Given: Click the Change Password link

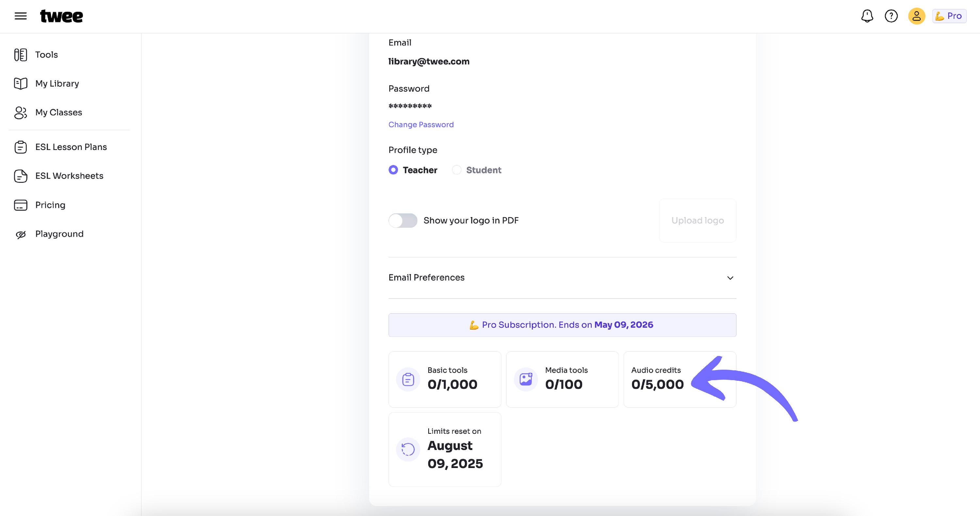Looking at the screenshot, I should (421, 125).
